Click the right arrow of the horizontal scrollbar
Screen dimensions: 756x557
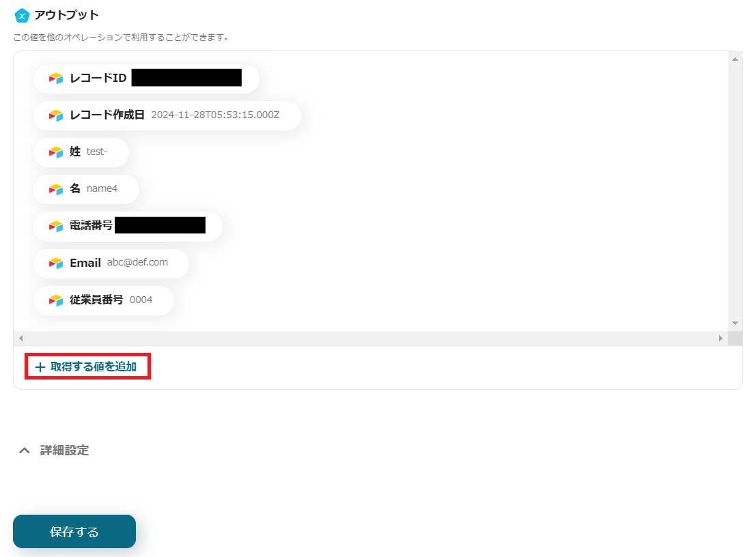pos(720,339)
